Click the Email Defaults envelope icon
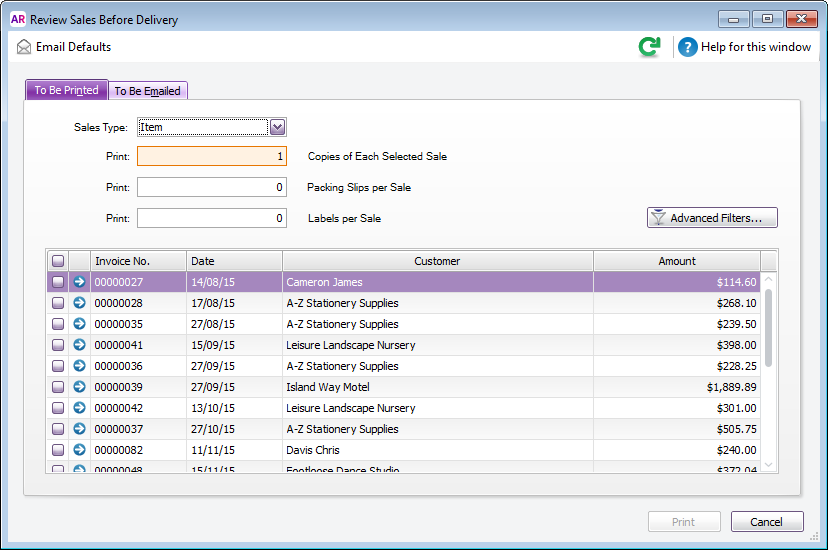The height and width of the screenshot is (550, 828). [24, 47]
